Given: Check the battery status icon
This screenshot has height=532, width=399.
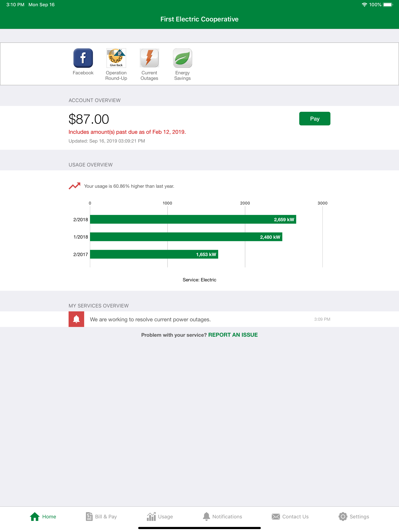Looking at the screenshot, I should click(388, 4).
